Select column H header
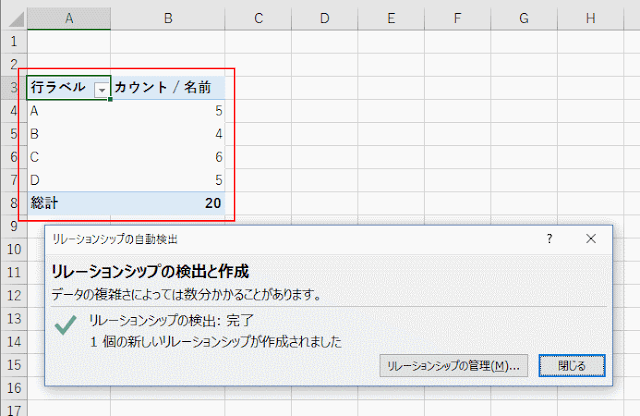This screenshot has width=640, height=416. click(x=591, y=17)
